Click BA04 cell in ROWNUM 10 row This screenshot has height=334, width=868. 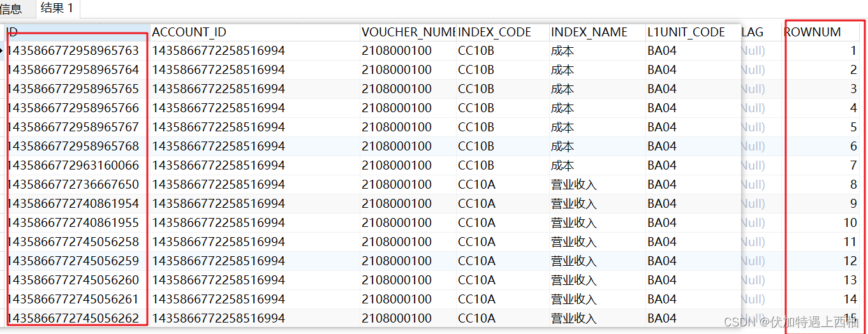coord(693,222)
